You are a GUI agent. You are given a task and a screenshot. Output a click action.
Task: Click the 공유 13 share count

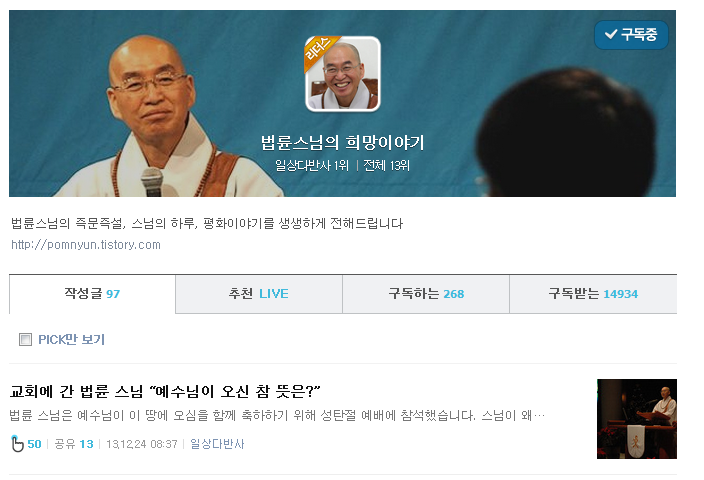pos(74,444)
